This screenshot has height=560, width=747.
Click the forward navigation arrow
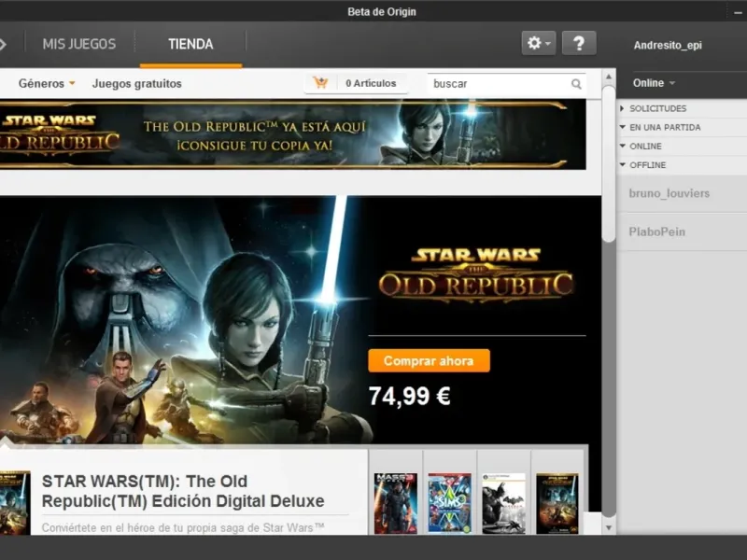[x=3, y=44]
